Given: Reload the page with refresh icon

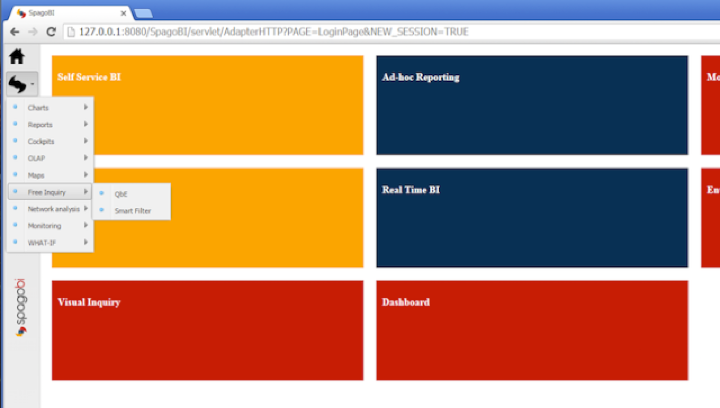Looking at the screenshot, I should (52, 32).
